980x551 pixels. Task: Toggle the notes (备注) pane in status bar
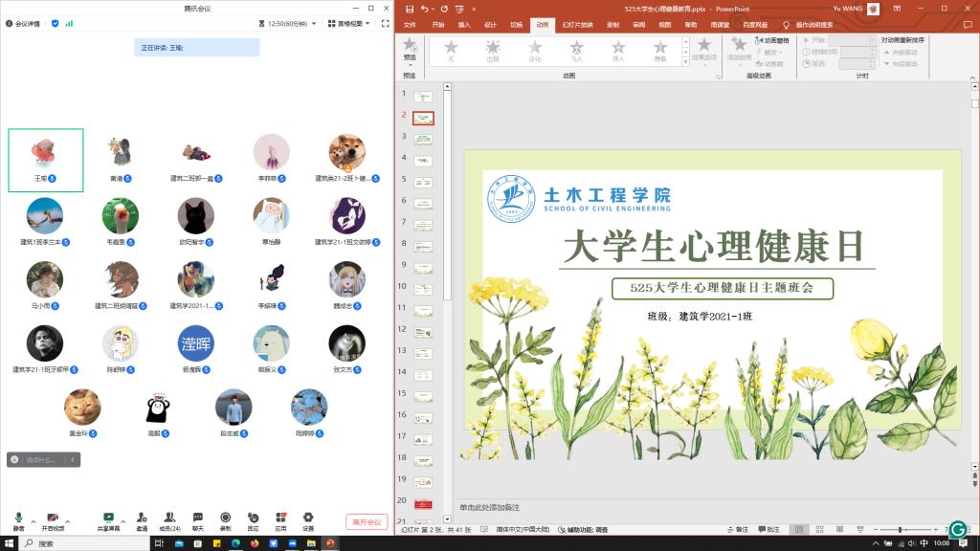739,529
